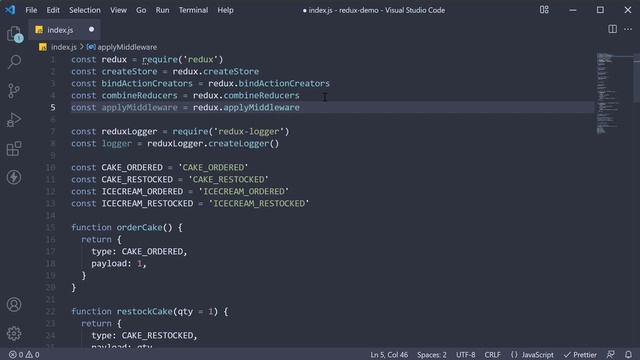Click index.js in the breadcrumb

pos(64,47)
